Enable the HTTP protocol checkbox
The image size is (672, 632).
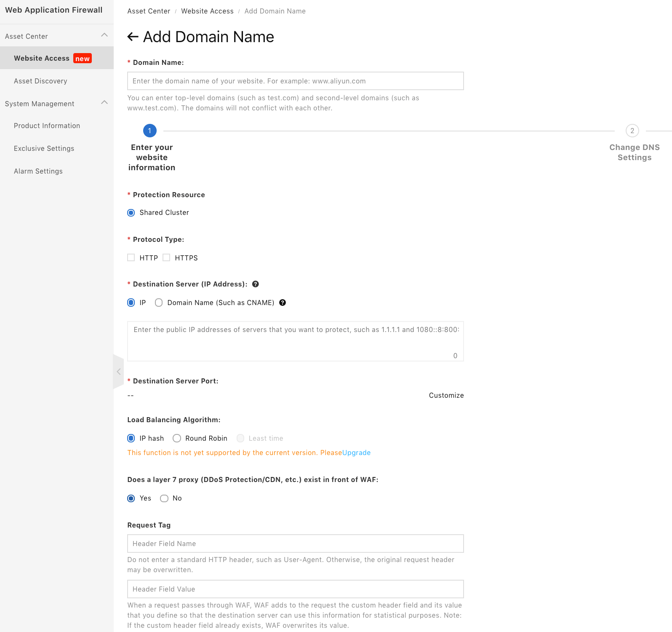tap(131, 258)
